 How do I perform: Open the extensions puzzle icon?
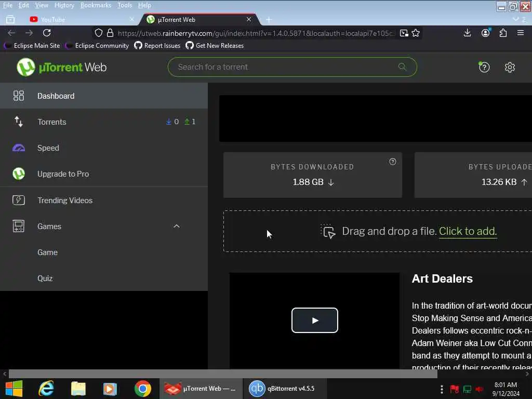(x=503, y=33)
